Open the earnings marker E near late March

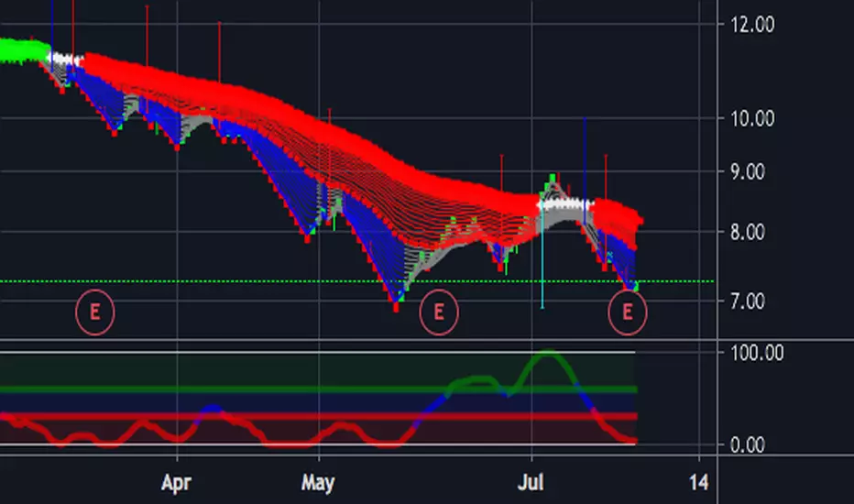[x=94, y=312]
